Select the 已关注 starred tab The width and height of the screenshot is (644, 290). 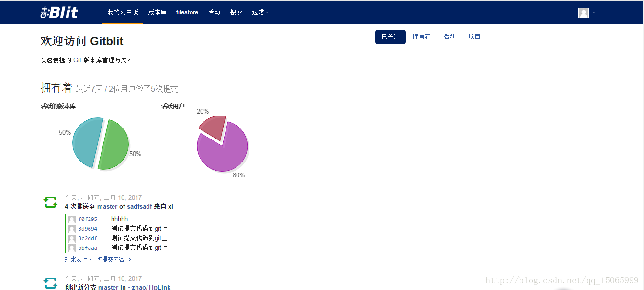(x=390, y=37)
